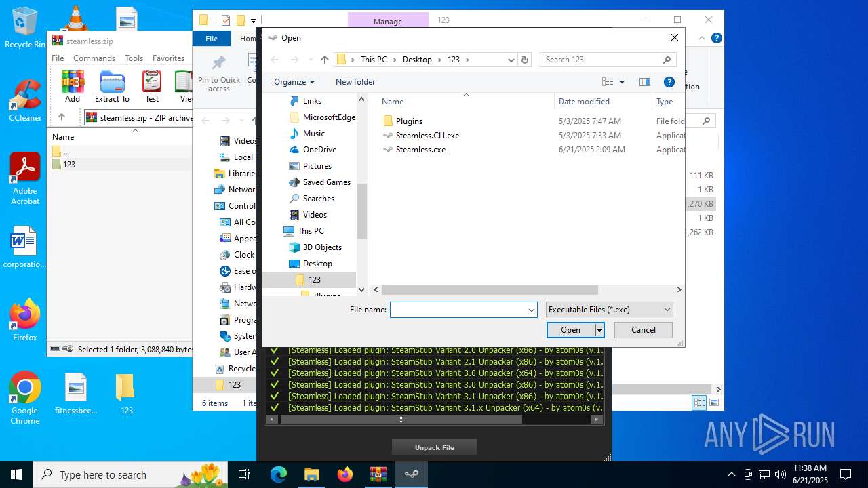Viewport: 868px width, 488px height.
Task: Select 3D Objects in navigation tree
Action: (x=322, y=247)
